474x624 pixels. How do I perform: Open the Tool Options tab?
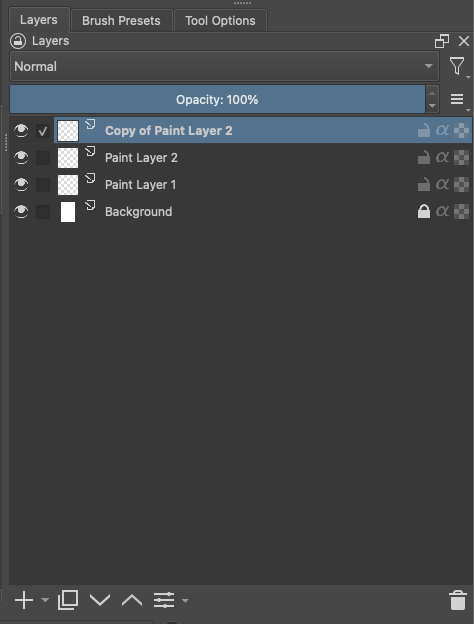[x=220, y=21]
